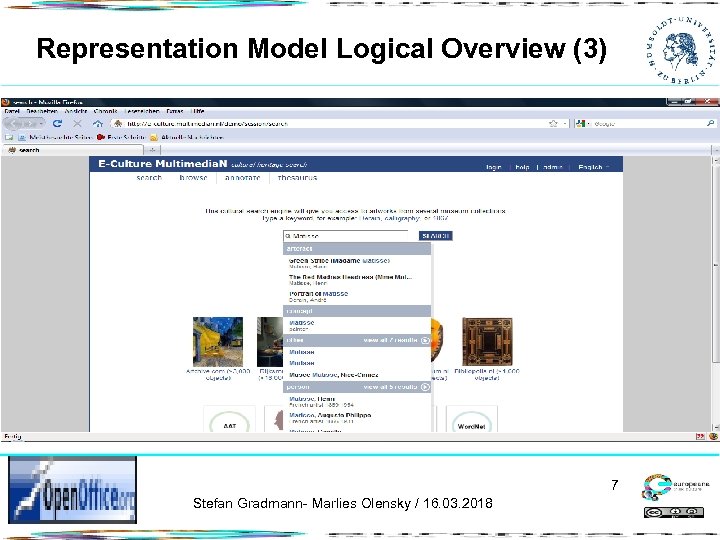Screen dimensions: 720x540
Task: Click the Creative Commons license badge
Action: point(674,512)
